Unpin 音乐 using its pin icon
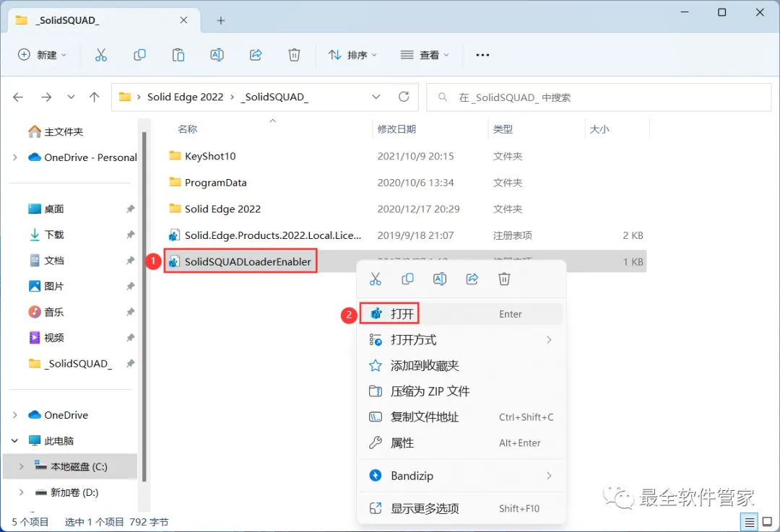The image size is (780, 532). 130,312
